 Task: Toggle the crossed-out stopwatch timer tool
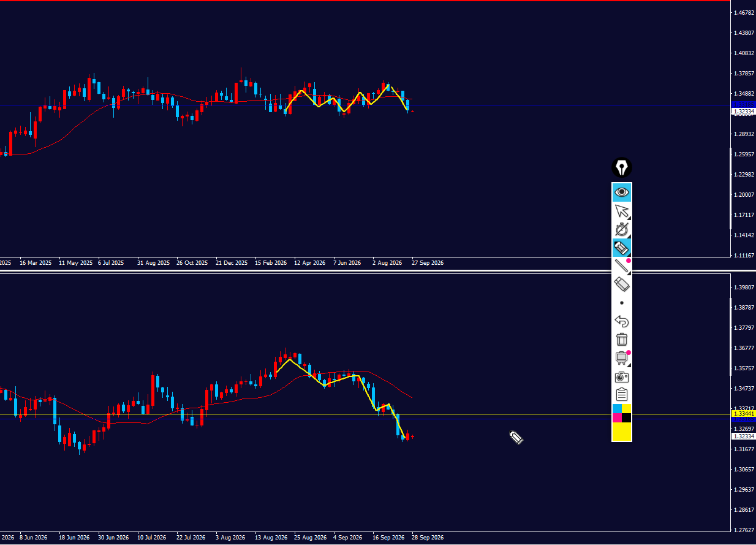622,230
